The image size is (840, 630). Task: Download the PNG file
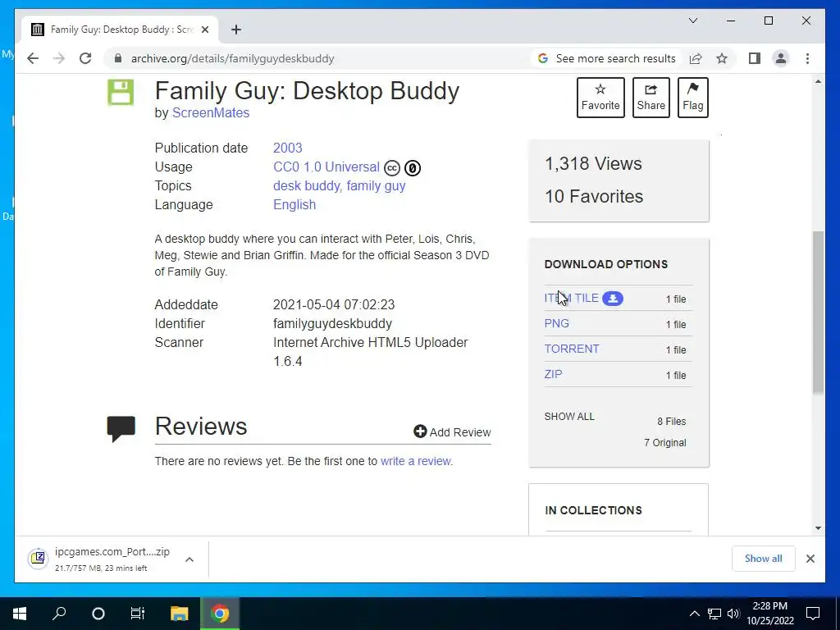pos(557,323)
